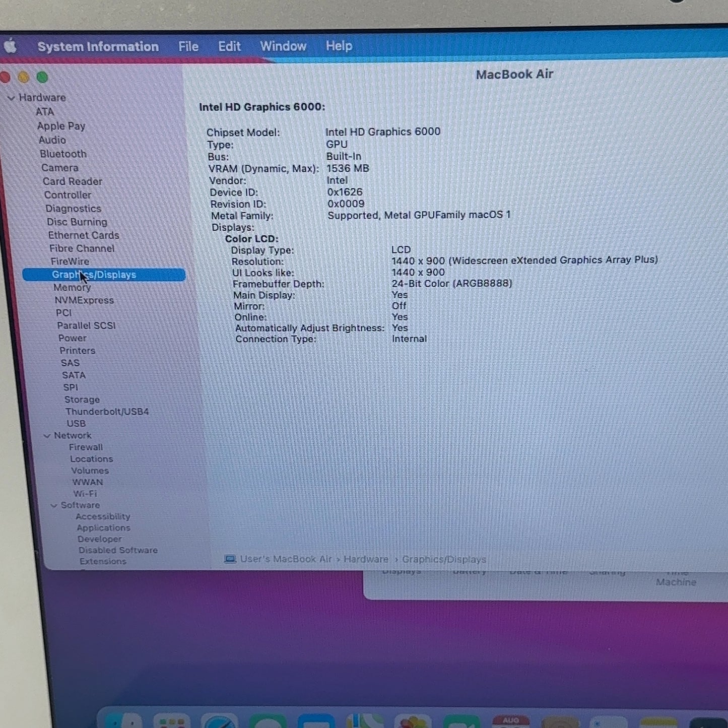Open the System Information app menu
The height and width of the screenshot is (728, 728).
tap(98, 47)
